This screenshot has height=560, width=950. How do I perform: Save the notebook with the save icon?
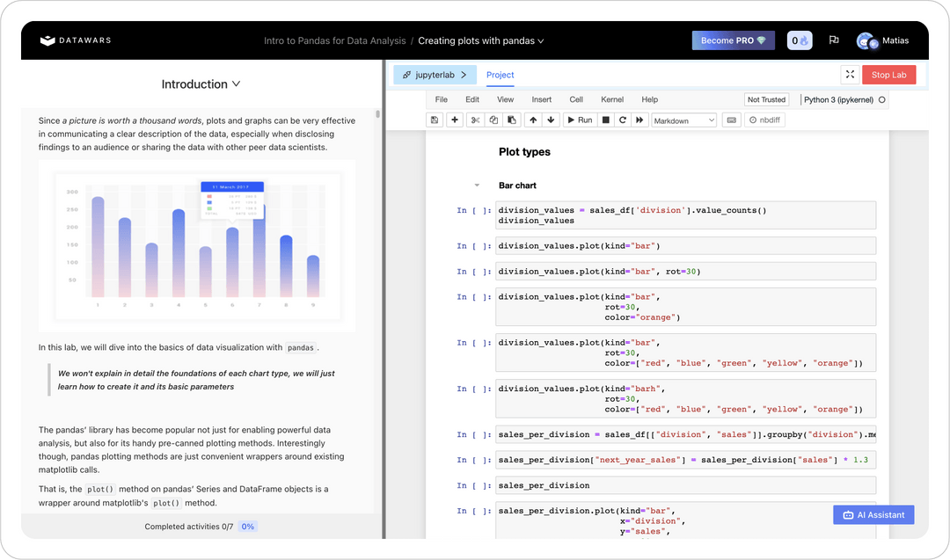coord(435,120)
